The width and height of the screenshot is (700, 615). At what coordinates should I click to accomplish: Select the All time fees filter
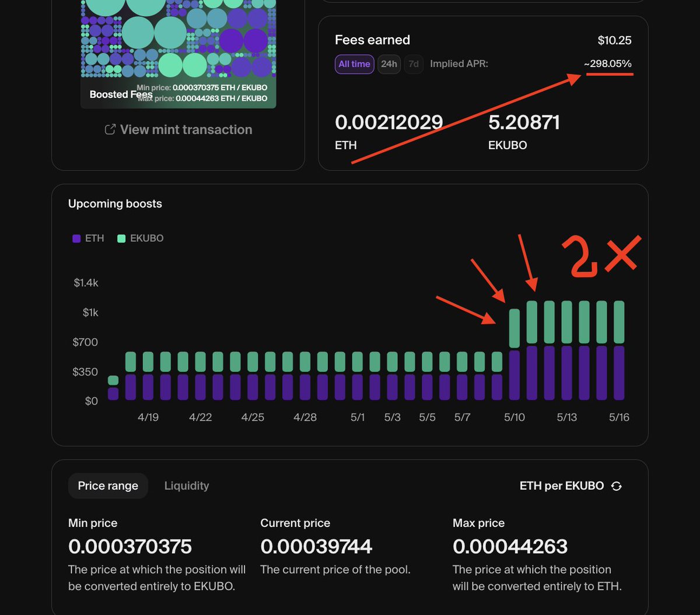pos(354,64)
